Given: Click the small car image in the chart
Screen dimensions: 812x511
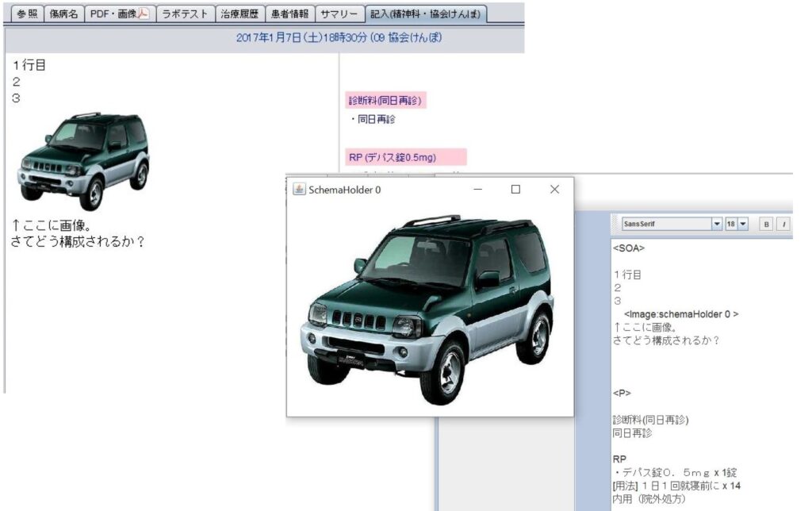Looking at the screenshot, I should 84,160.
